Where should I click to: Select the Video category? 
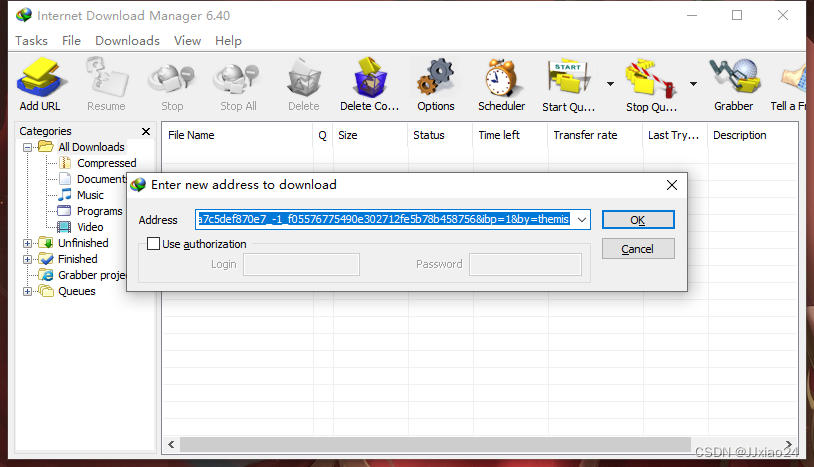(80, 227)
